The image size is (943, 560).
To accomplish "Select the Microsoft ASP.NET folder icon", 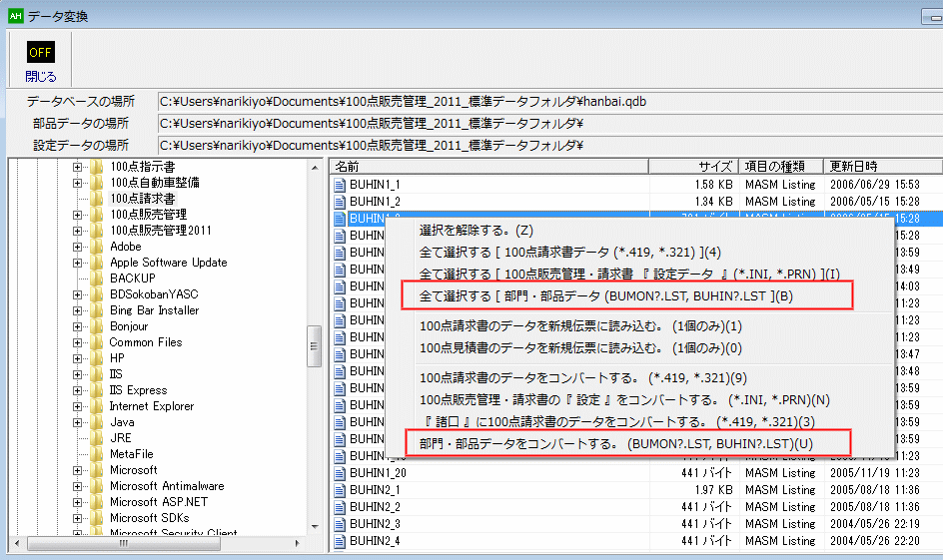I will click(x=96, y=502).
